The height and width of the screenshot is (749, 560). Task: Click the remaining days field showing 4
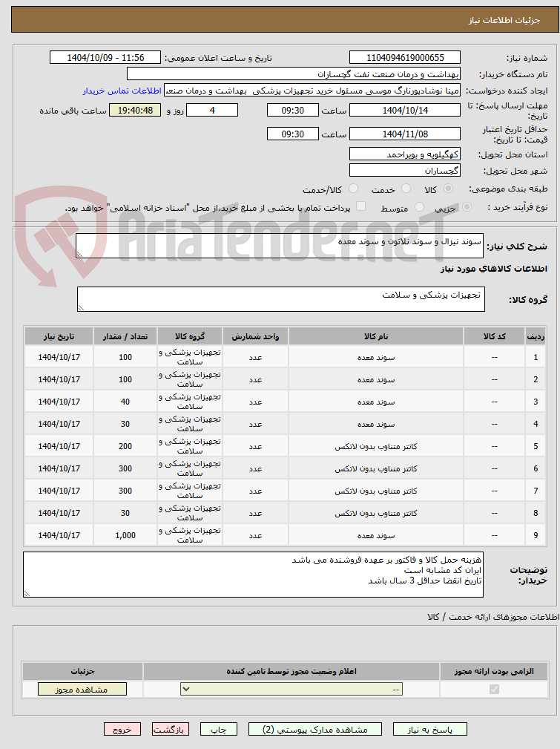[212, 111]
